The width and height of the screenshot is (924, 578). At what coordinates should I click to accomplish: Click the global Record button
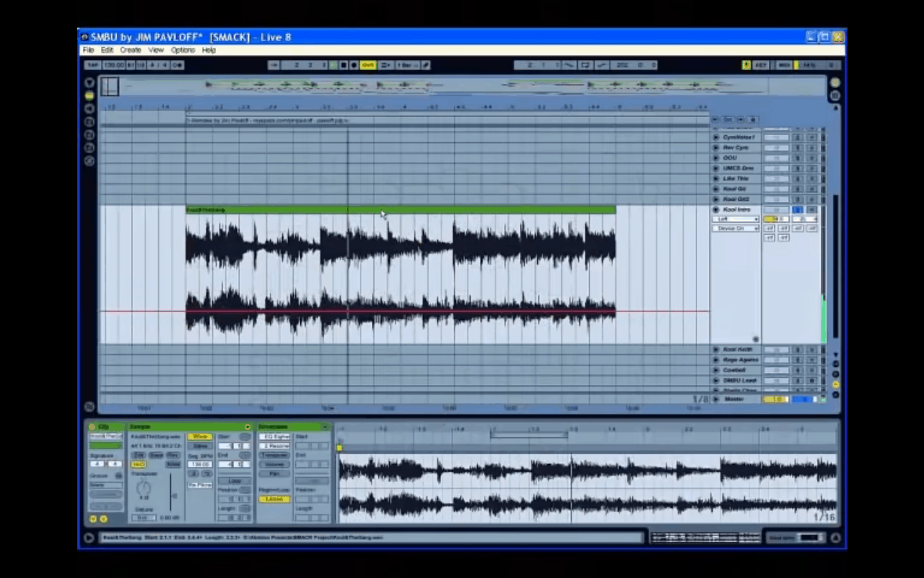point(354,65)
